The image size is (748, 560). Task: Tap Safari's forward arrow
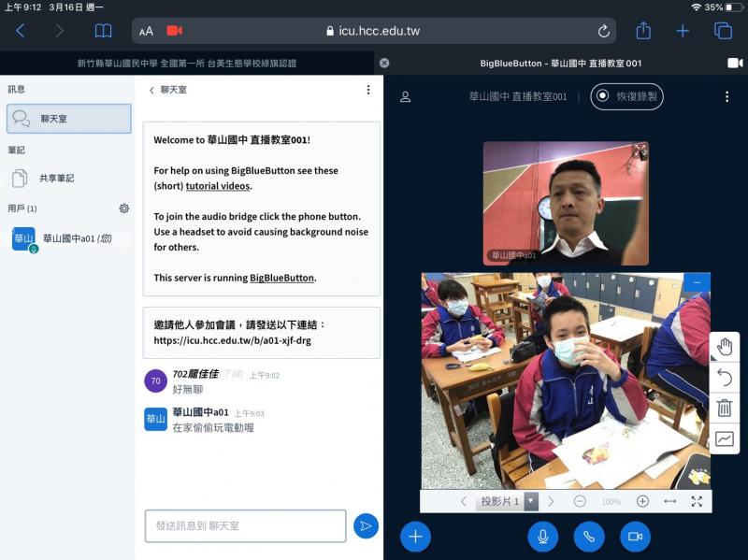pyautogui.click(x=59, y=31)
